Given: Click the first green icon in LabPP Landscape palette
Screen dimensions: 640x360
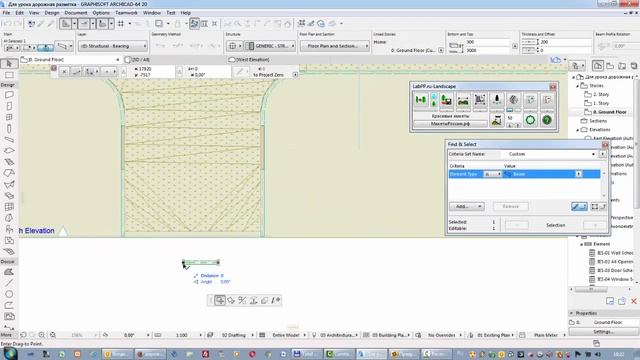Looking at the screenshot, I should 421,100.
